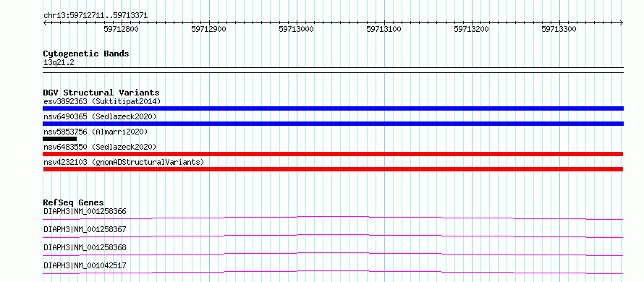Open gene label DIAPH3|NM_001042517
Screen dimensions: 644x282
(x=85, y=266)
